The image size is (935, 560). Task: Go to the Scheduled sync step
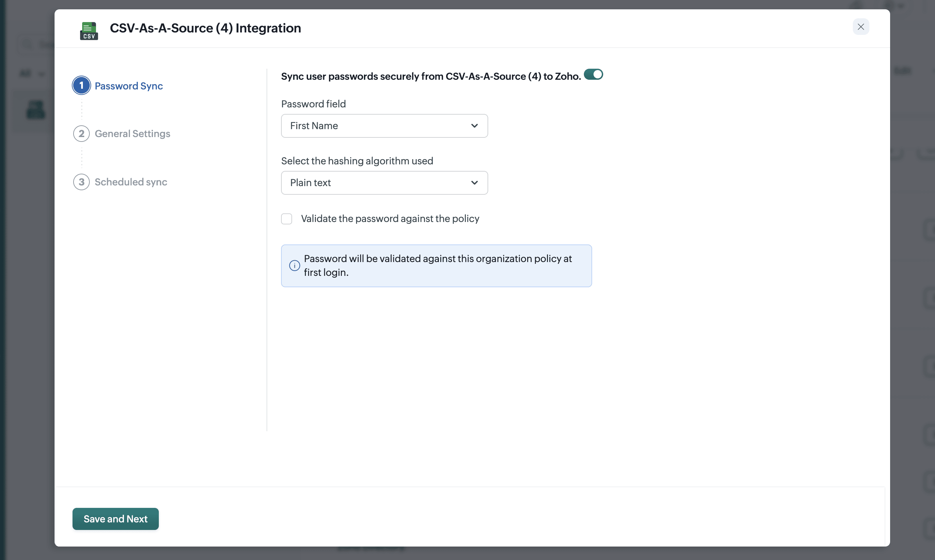coord(131,182)
